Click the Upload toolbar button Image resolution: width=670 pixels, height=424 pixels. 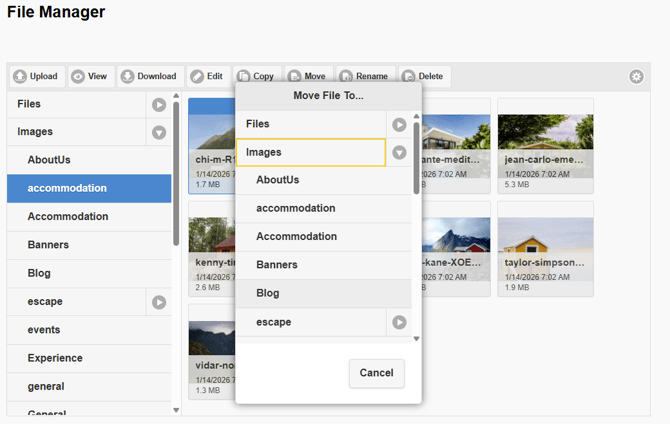(37, 77)
